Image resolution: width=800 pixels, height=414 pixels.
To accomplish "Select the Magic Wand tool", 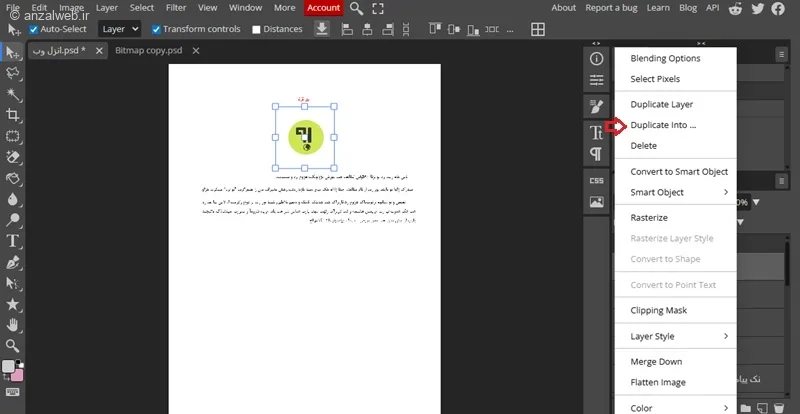I will tap(13, 94).
